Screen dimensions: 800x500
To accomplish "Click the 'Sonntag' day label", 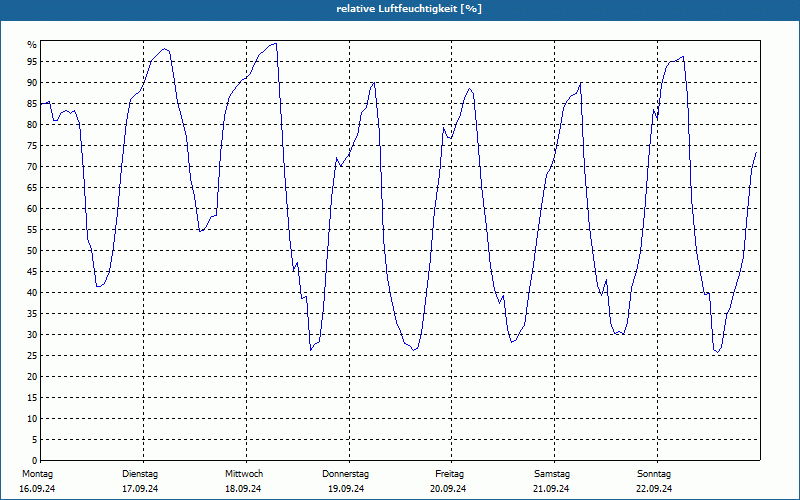I will (654, 474).
